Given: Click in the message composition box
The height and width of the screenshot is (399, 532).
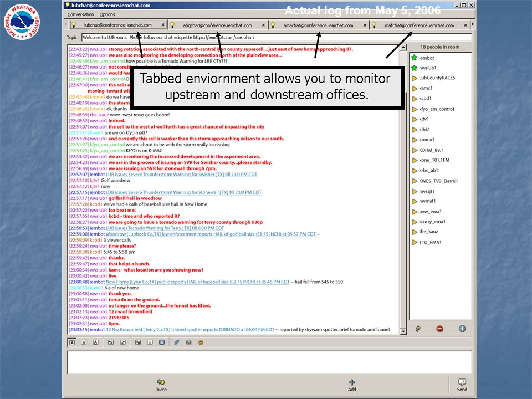Looking at the screenshot, I should (269, 362).
